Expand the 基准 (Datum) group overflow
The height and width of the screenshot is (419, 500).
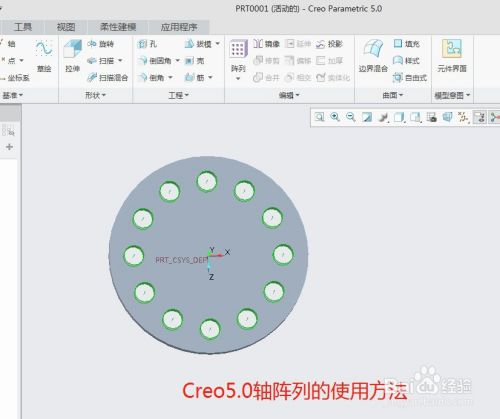pos(13,95)
